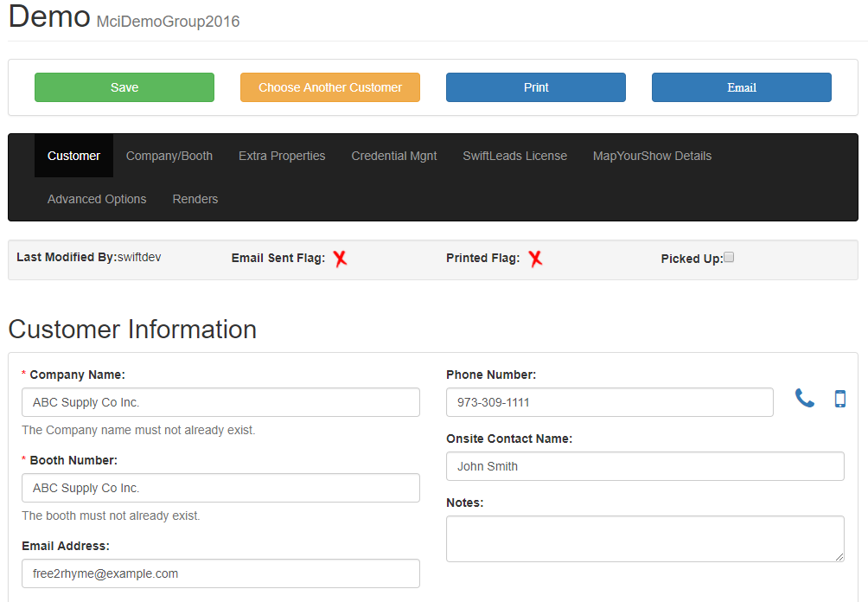This screenshot has width=868, height=602.
Task: Open the Extra Properties tab
Action: pos(282,156)
